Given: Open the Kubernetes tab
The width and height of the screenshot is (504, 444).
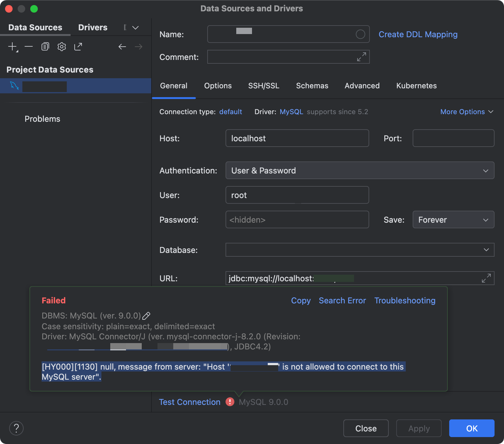Looking at the screenshot, I should [416, 86].
